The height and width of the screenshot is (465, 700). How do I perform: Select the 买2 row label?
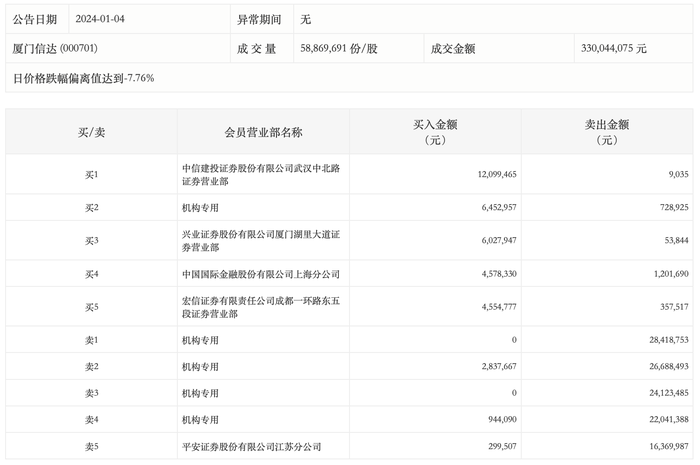click(x=91, y=208)
